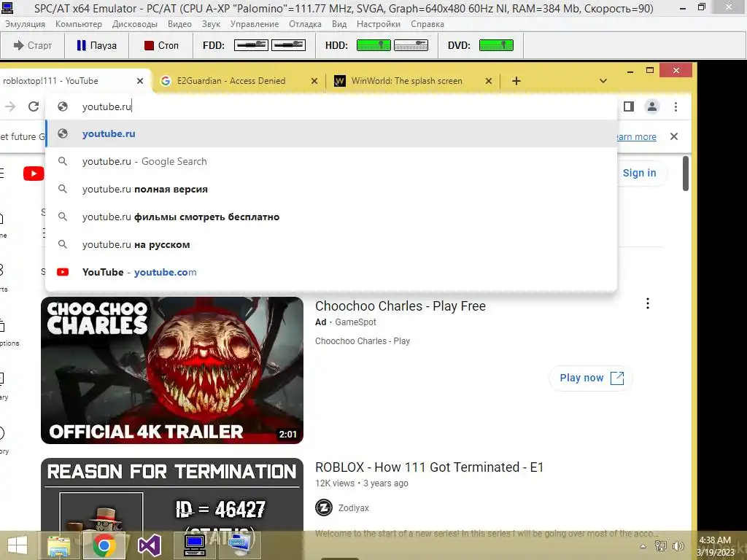This screenshot has width=747, height=560.
Task: Open the Управление menu
Action: 255,24
